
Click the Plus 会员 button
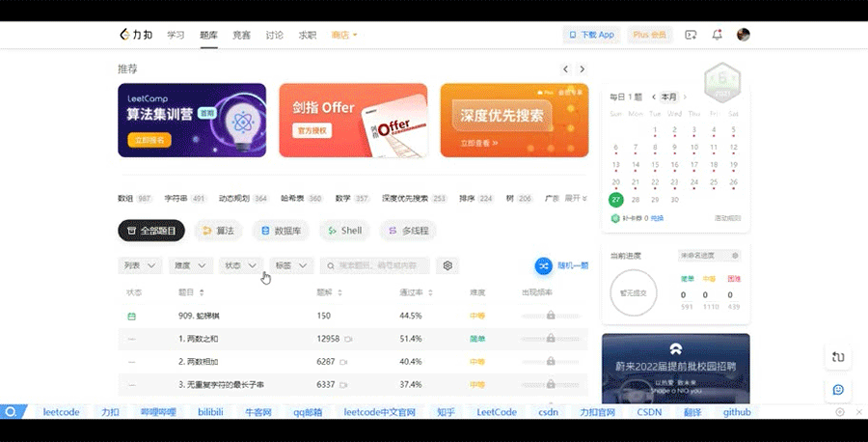click(x=650, y=35)
